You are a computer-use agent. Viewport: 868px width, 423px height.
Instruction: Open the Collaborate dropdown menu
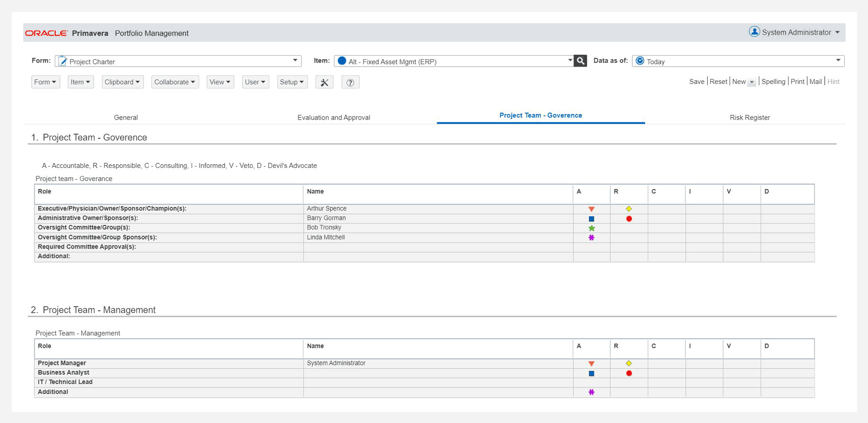175,82
